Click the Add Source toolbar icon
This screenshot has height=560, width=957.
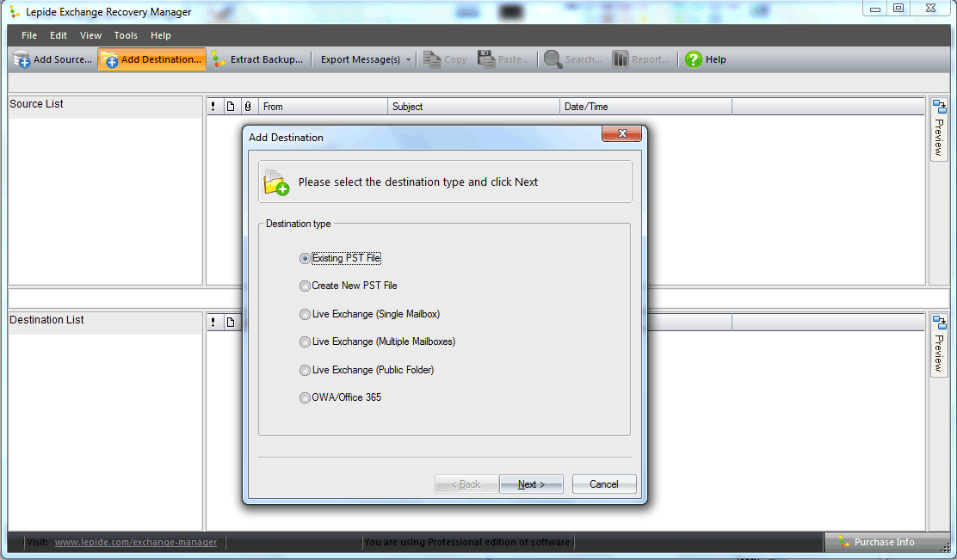(x=22, y=59)
